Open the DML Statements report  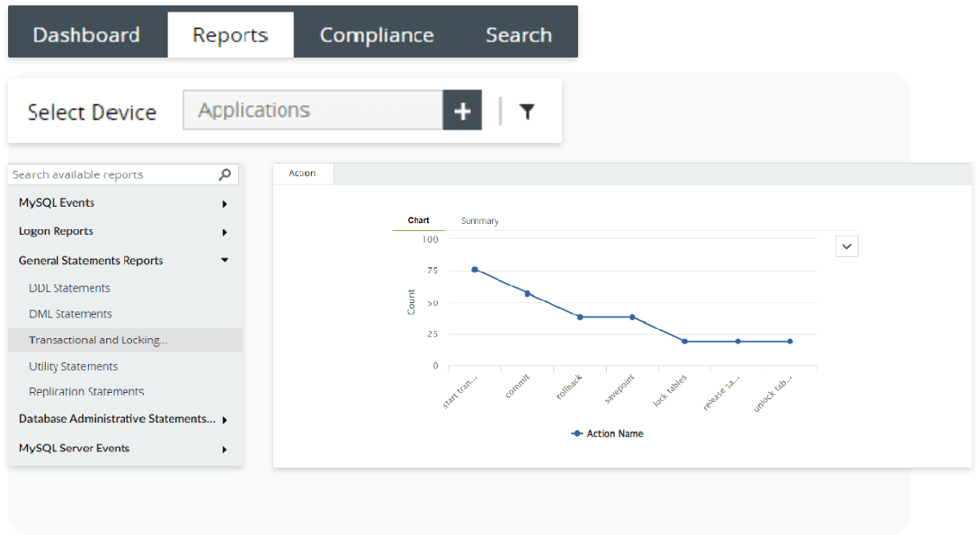coord(70,314)
